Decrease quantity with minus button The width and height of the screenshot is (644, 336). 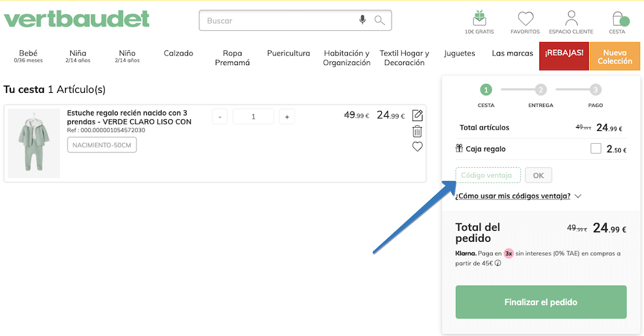pos(220,117)
